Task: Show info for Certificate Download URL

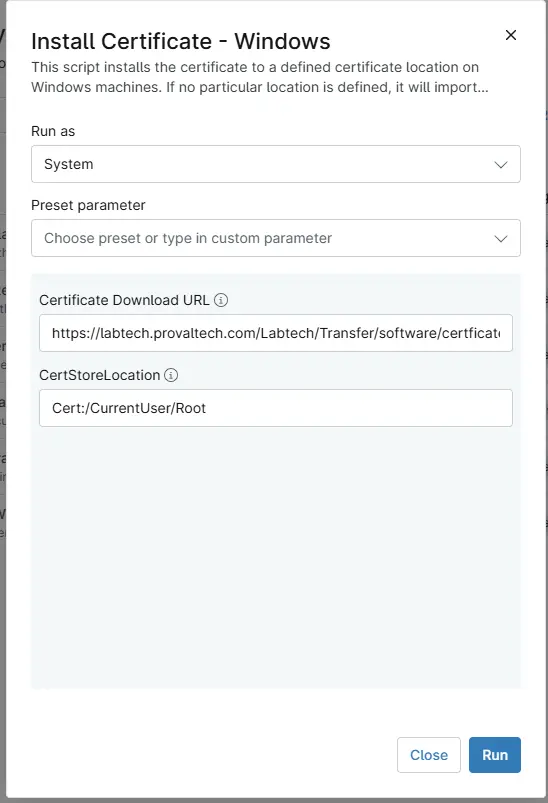Action: click(x=221, y=300)
